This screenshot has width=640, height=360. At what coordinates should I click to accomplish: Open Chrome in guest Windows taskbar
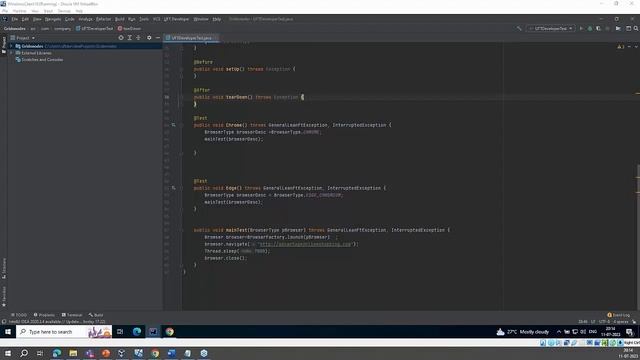[169, 331]
